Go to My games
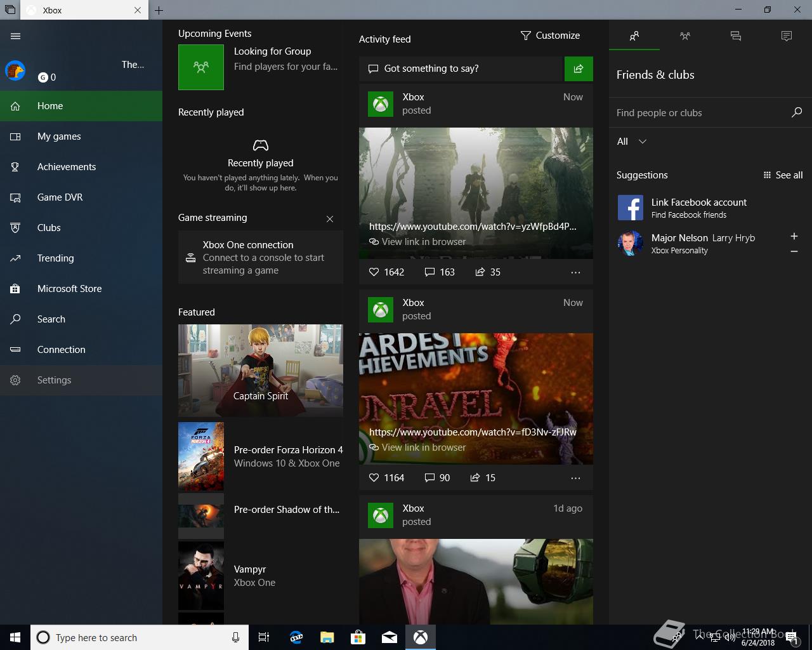This screenshot has height=650, width=812. [x=81, y=136]
